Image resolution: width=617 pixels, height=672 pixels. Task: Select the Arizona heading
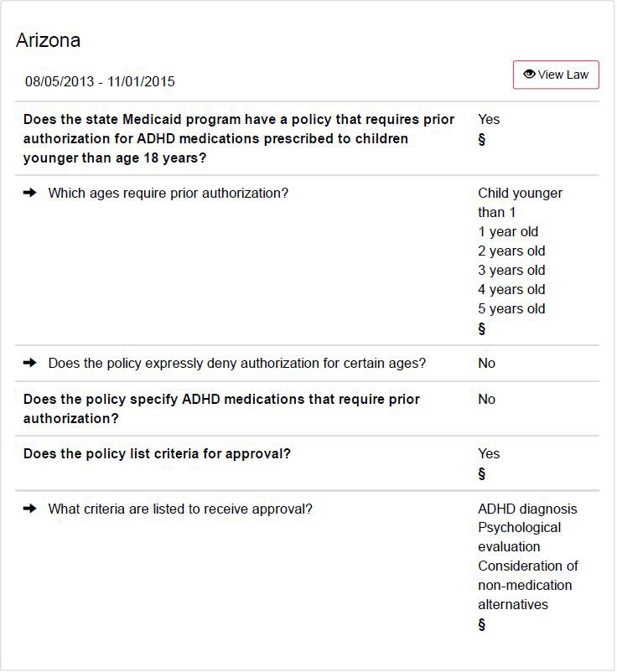coord(48,40)
